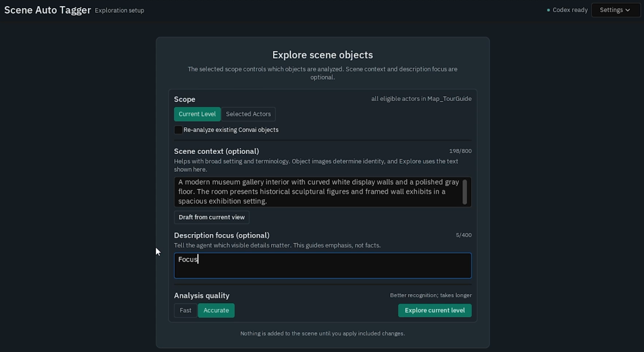Click the green Codex ready status dot
This screenshot has height=352, width=644.
(548, 10)
